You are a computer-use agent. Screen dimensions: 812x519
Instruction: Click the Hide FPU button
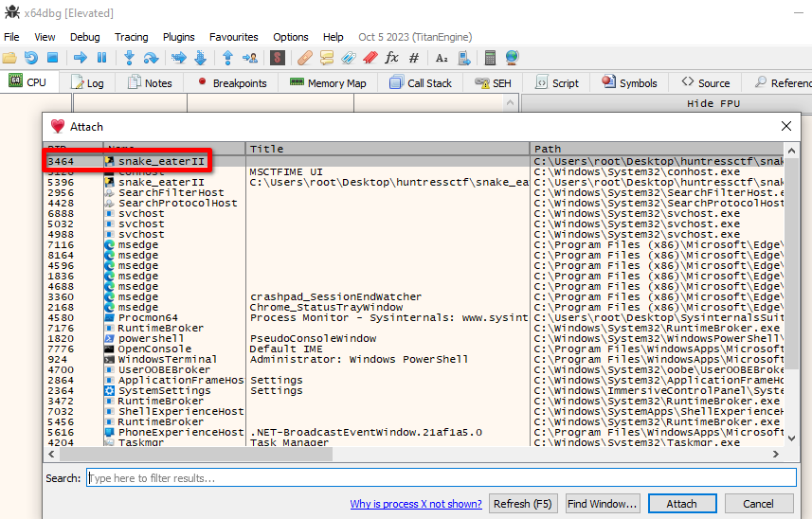point(713,103)
